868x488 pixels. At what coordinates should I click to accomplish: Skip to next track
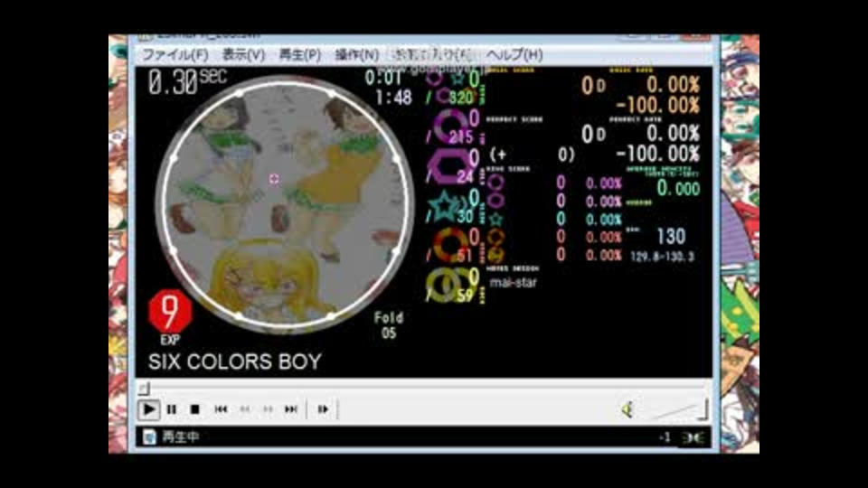click(291, 409)
